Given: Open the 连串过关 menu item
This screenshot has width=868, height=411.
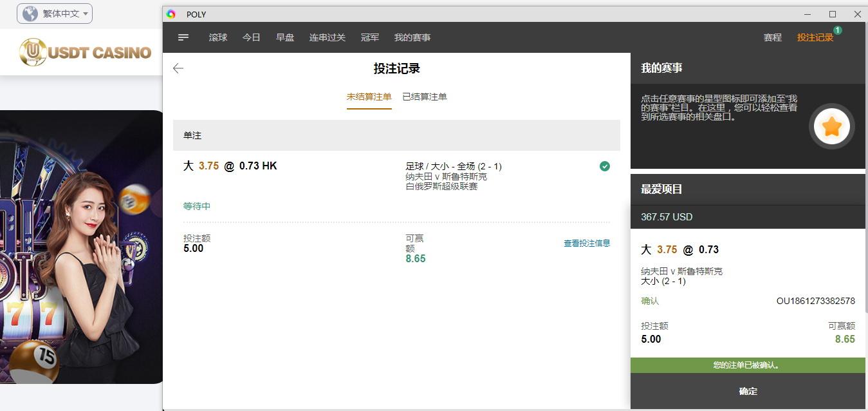Looking at the screenshot, I should coord(327,37).
